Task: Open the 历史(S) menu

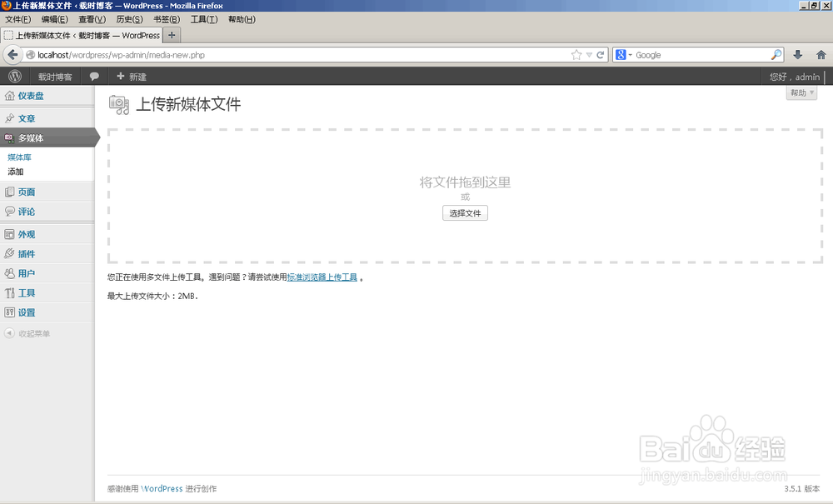Action: [x=129, y=19]
